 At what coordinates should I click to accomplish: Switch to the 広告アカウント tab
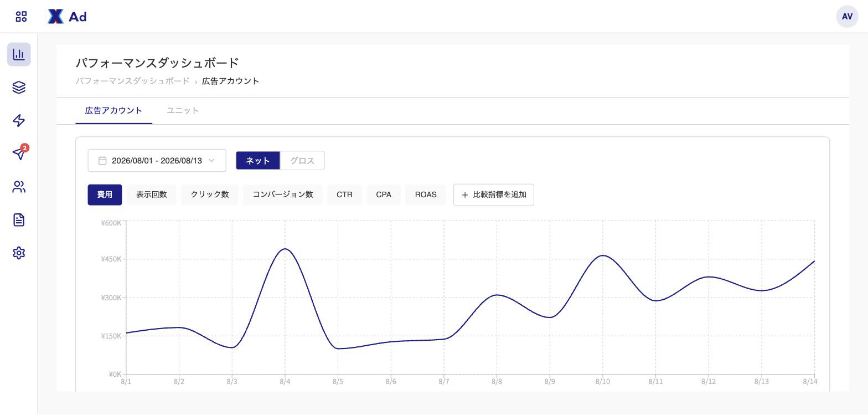(113, 110)
